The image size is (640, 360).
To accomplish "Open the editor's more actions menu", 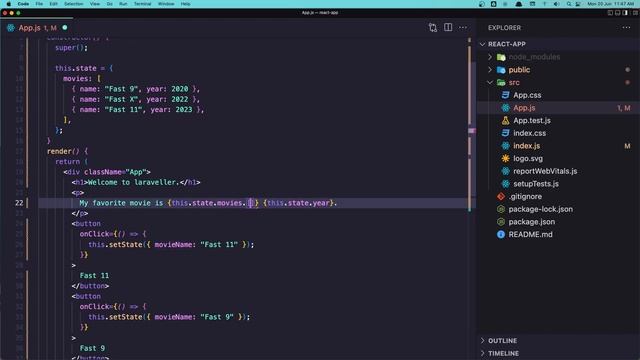I will point(462,27).
